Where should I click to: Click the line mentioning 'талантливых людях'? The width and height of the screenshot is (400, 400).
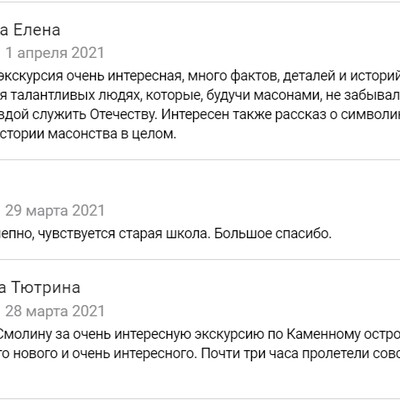200,95
